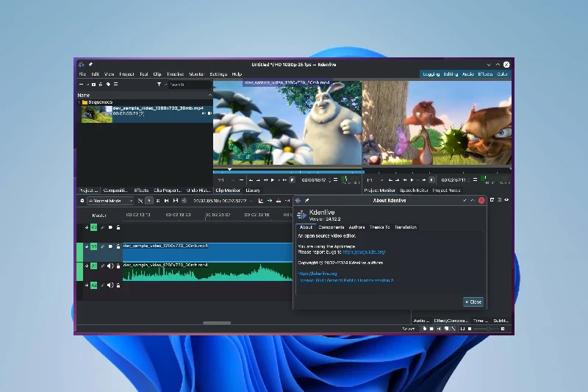Open the clip monitor 1:1 zoom dropdown
Image resolution: width=588 pixels, height=392 pixels.
coord(226,180)
